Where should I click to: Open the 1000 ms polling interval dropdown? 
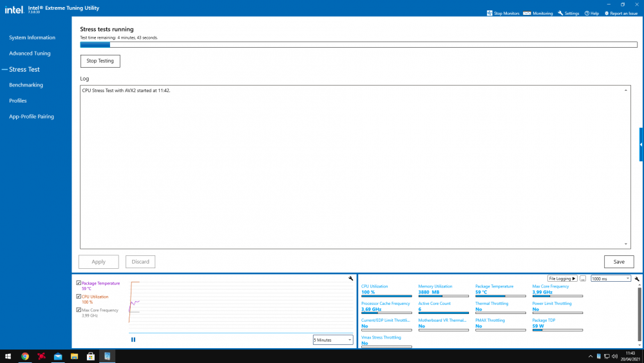[x=611, y=279]
